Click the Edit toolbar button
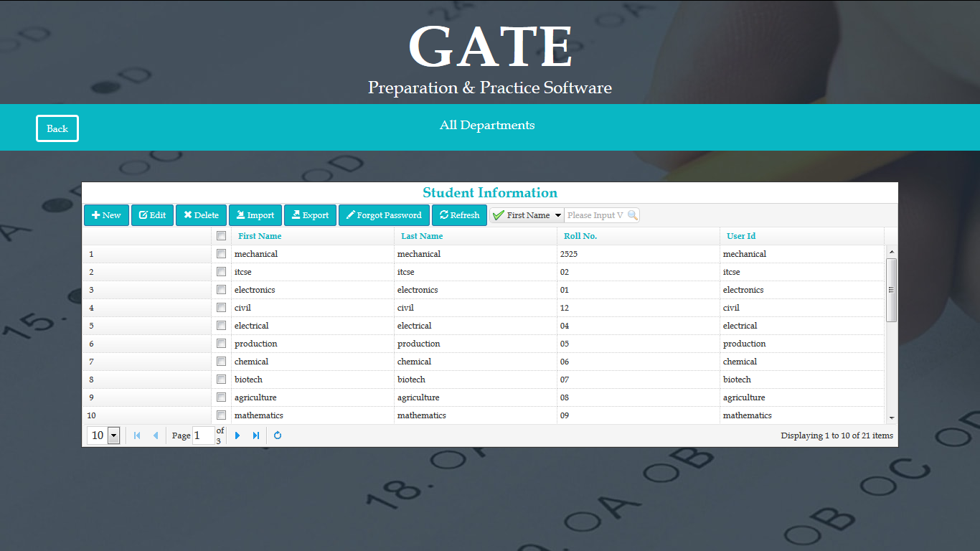The height and width of the screenshot is (551, 980). click(x=152, y=215)
